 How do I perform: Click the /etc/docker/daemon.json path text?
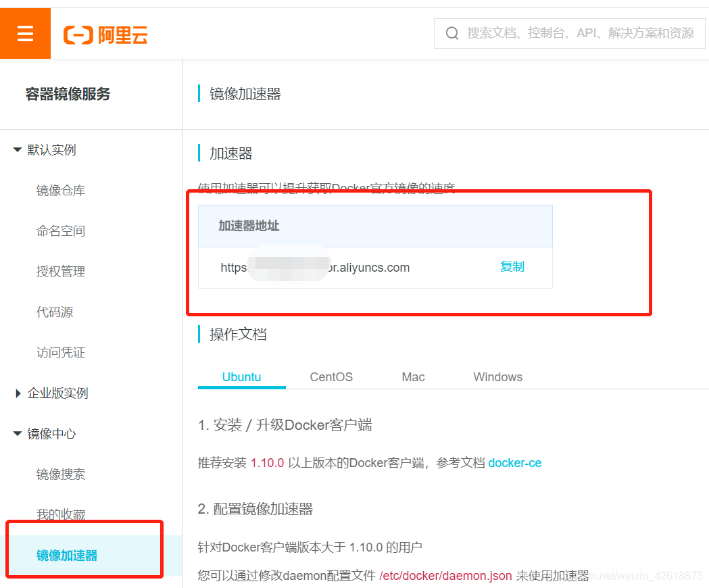coord(445,575)
